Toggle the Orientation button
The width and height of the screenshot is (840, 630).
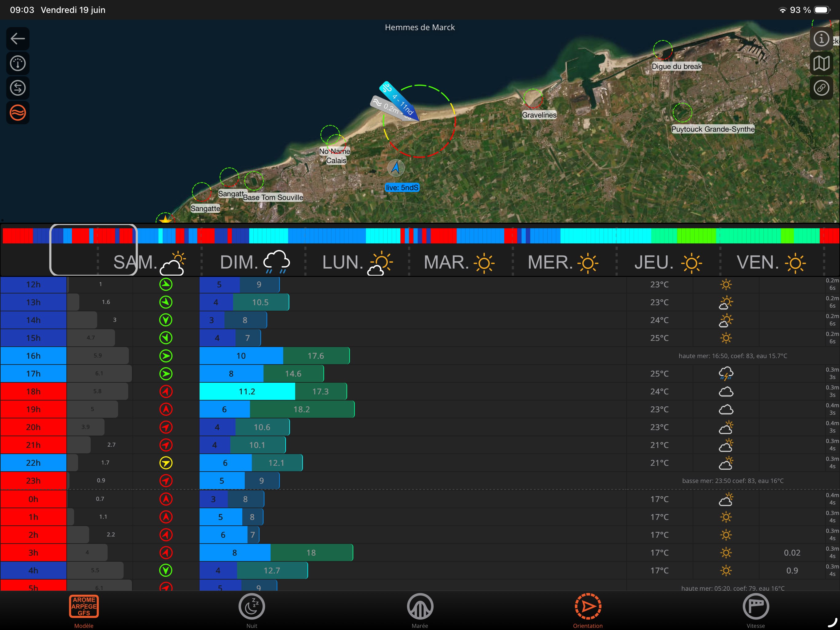(588, 610)
